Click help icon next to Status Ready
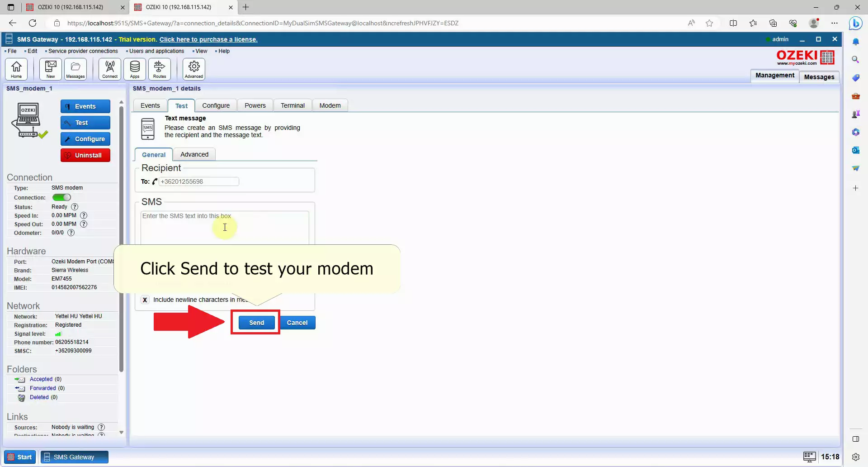Screen dimensions: 868x467 (x=75, y=207)
